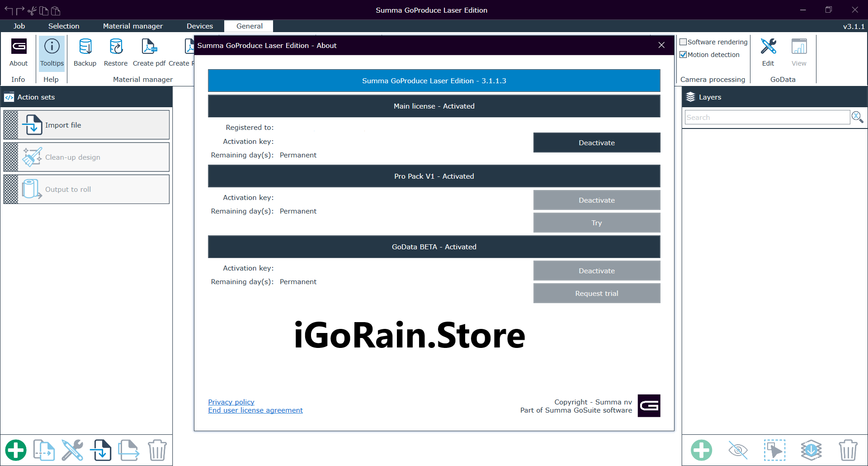The image size is (868, 466).
Task: Click green add action set button
Action: pos(16,450)
